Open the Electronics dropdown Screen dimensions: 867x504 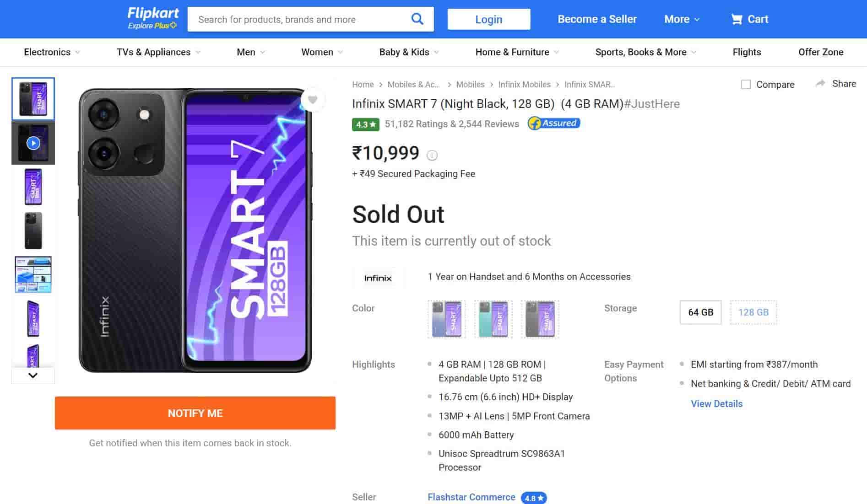51,52
